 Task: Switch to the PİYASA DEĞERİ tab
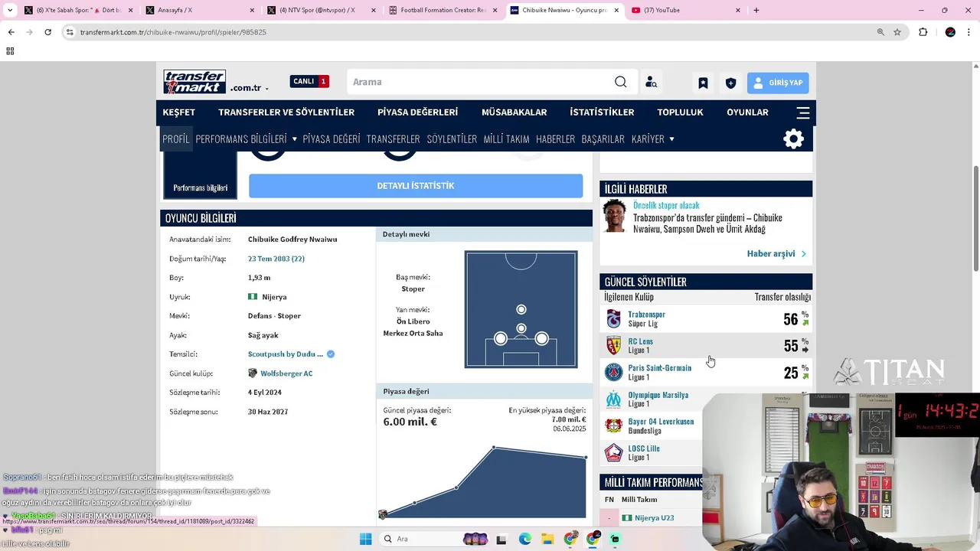coord(331,139)
